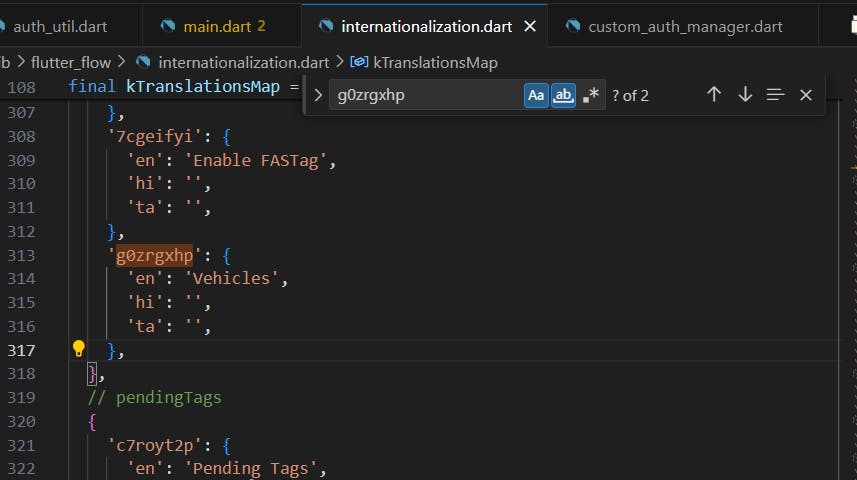Enable the Use Regular Expression option
The image size is (857, 480).
tap(591, 95)
